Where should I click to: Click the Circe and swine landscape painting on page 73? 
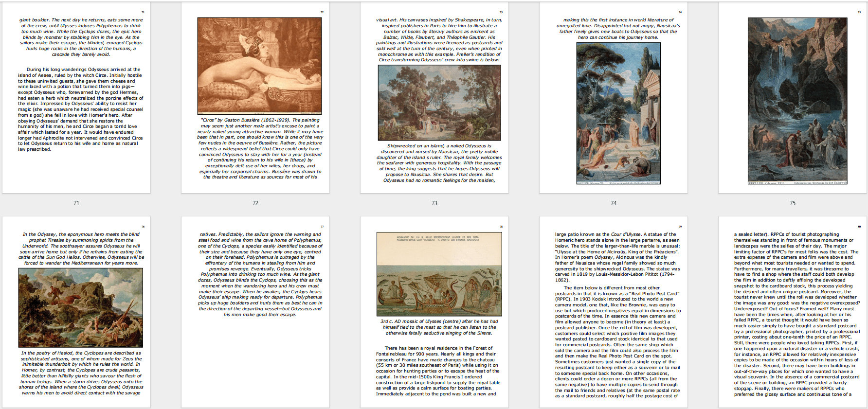click(x=439, y=103)
